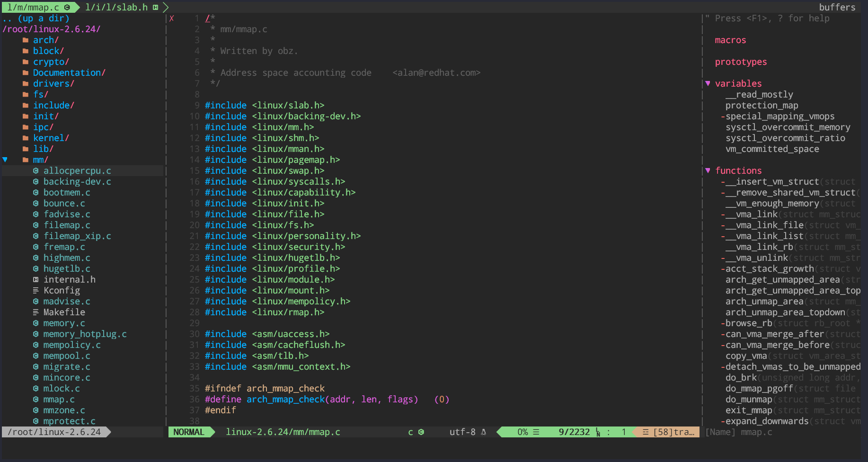Collapse the variables section in tagbar

point(708,84)
